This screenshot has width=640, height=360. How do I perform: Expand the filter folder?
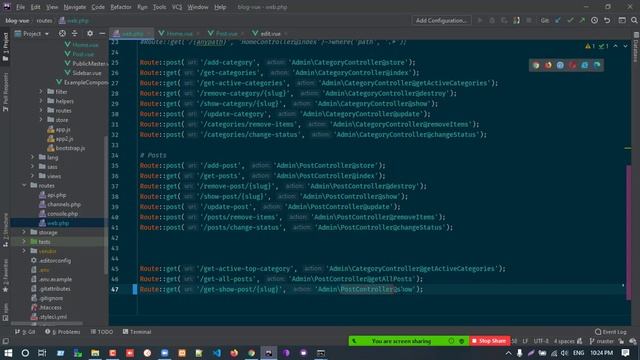tap(41, 92)
